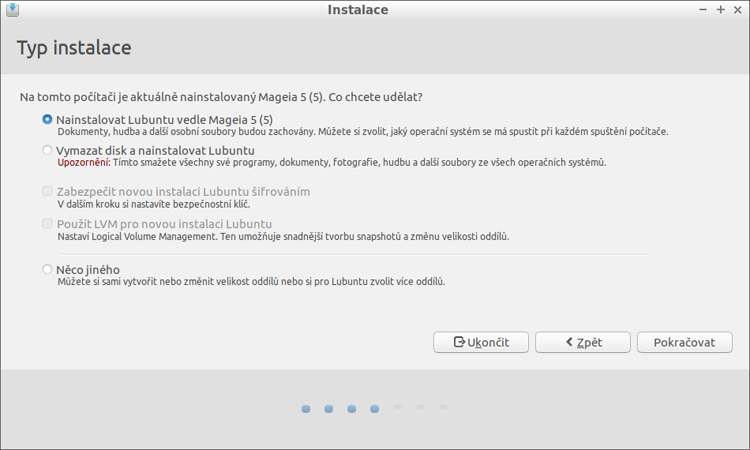The width and height of the screenshot is (750, 450).
Task: Select the Něco jiného radio option
Action: (47, 269)
